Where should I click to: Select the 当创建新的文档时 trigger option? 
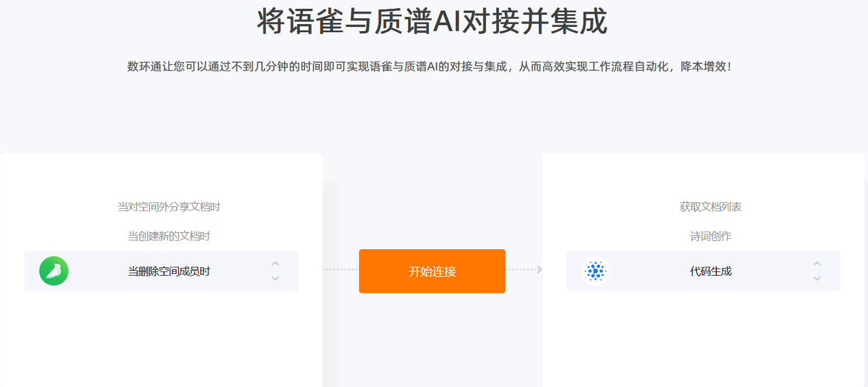coord(169,236)
